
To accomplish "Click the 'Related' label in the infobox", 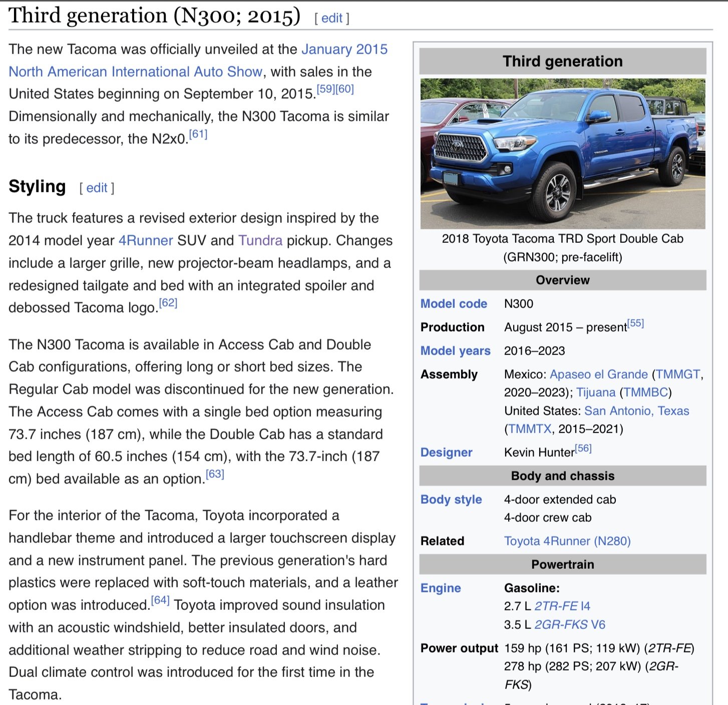I will click(443, 541).
